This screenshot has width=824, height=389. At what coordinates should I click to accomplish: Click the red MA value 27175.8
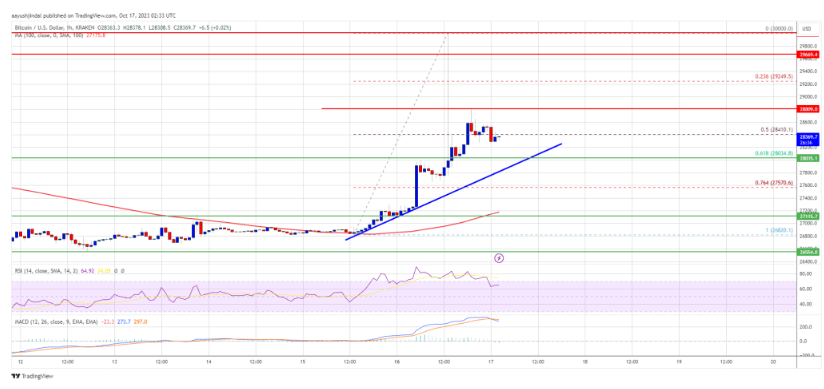97,35
